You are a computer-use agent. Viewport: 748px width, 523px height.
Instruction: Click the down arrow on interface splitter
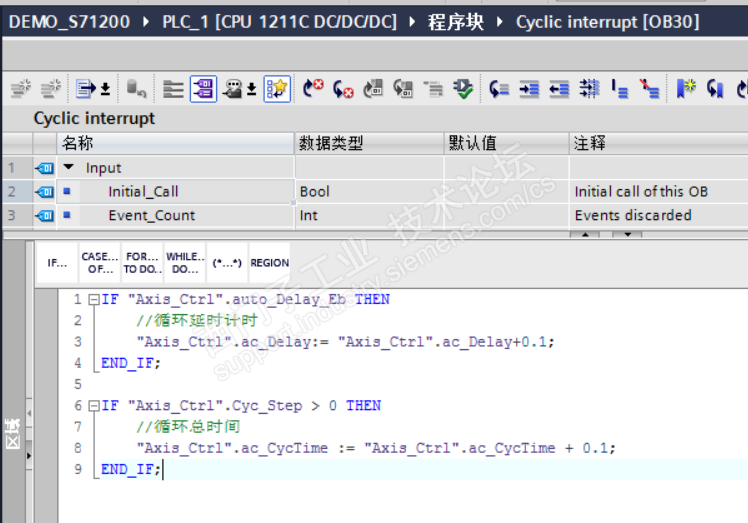point(628,234)
